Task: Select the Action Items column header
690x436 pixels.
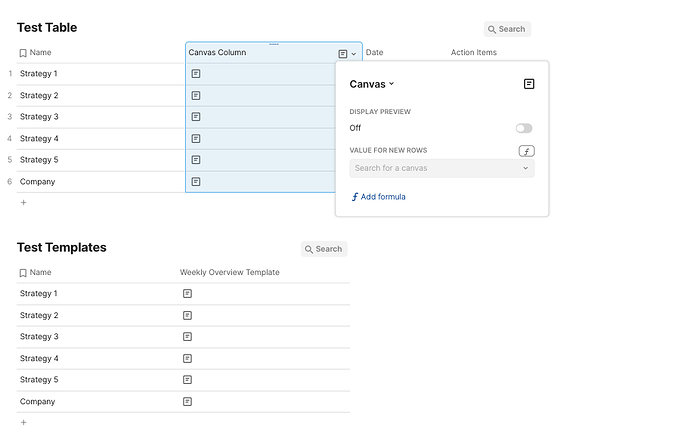Action: (474, 52)
